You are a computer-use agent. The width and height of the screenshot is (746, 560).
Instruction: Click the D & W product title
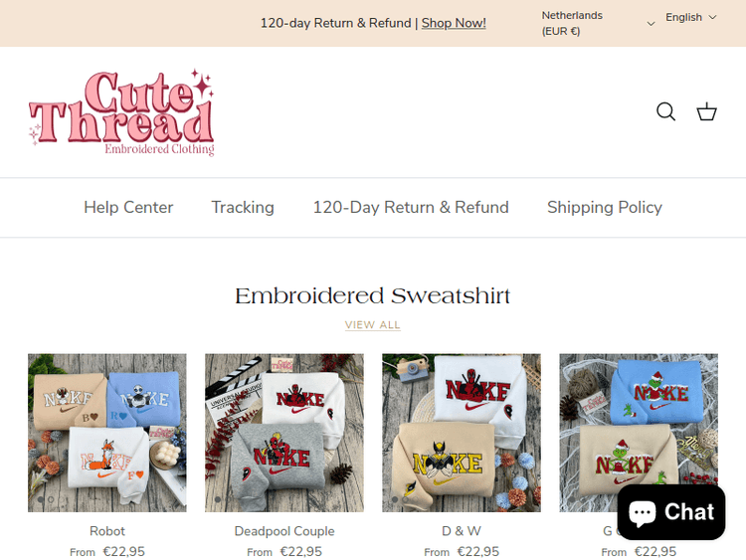click(x=462, y=531)
